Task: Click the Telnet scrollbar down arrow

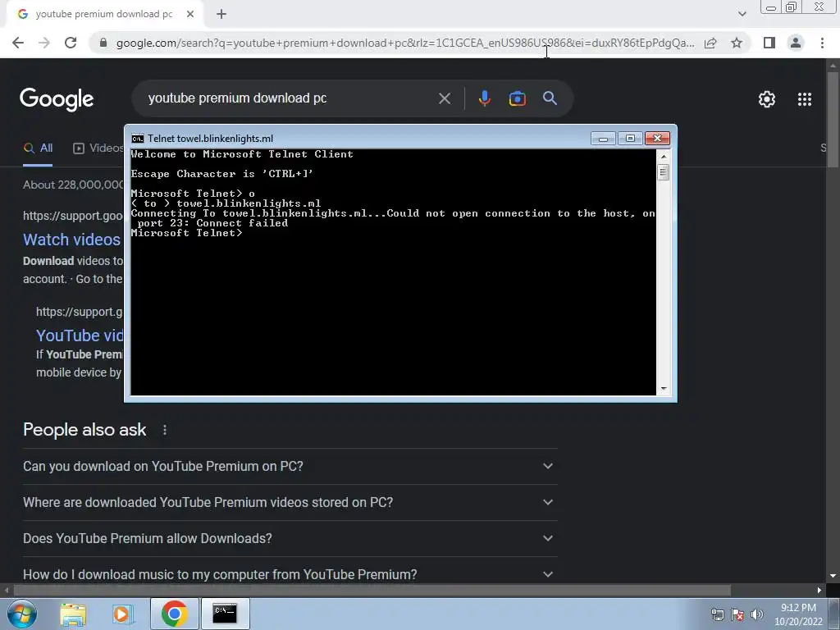Action: [x=664, y=389]
